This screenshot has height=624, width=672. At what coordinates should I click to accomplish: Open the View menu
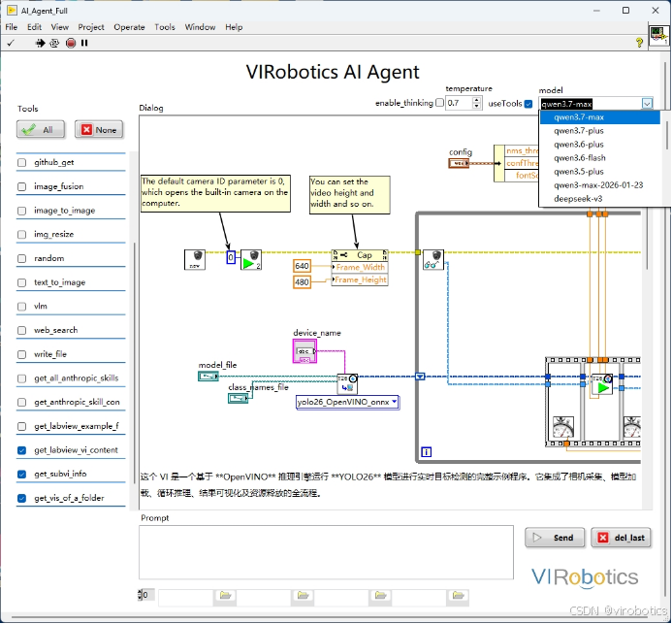(59, 27)
